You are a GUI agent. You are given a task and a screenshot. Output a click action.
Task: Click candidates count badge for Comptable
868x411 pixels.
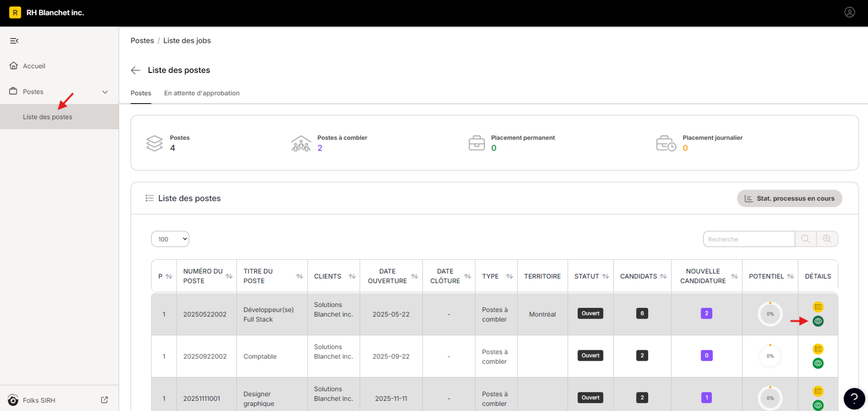tap(642, 356)
